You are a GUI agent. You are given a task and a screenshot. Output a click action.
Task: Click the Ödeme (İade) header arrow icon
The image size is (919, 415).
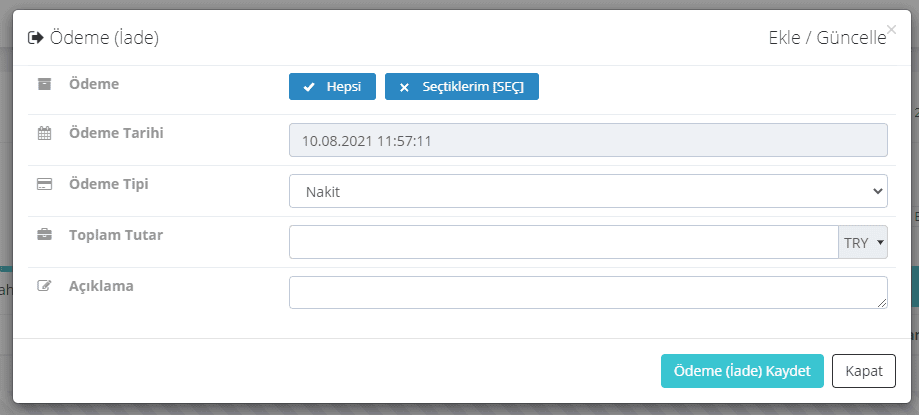(x=36, y=38)
